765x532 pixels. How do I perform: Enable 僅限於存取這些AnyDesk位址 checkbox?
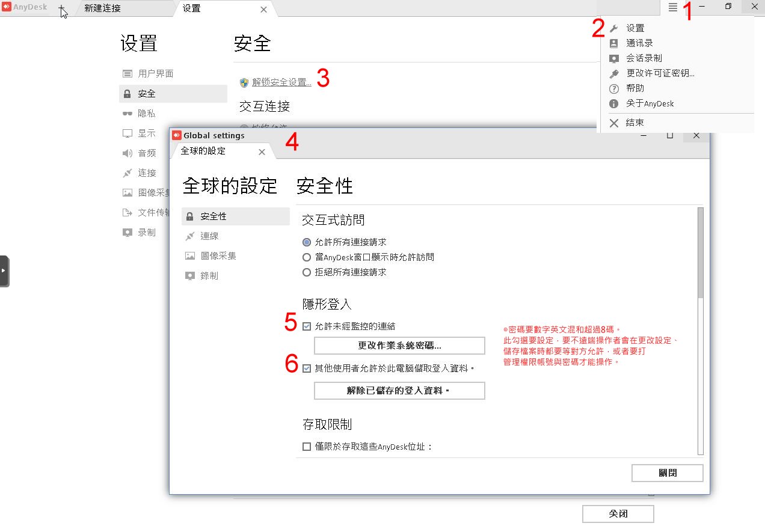tap(307, 447)
